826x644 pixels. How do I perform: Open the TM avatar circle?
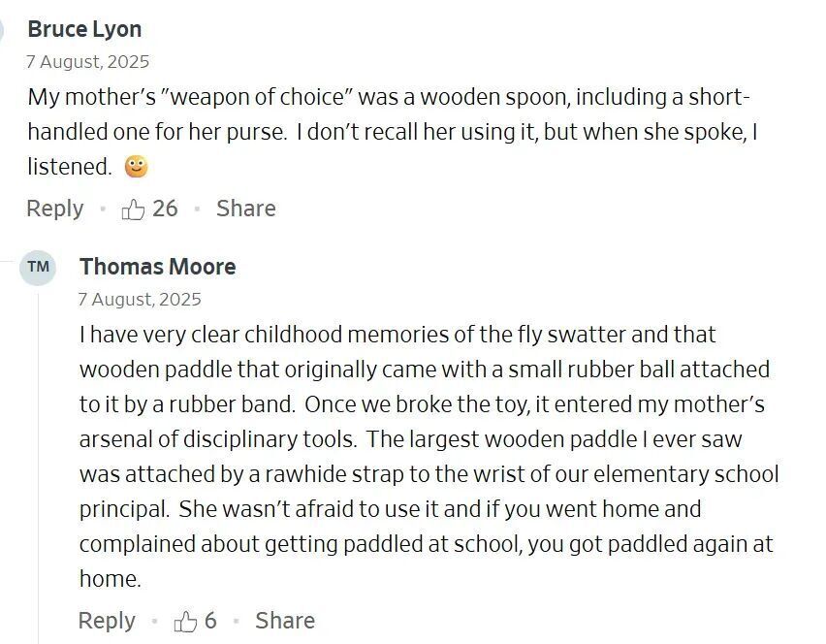pos(39,267)
